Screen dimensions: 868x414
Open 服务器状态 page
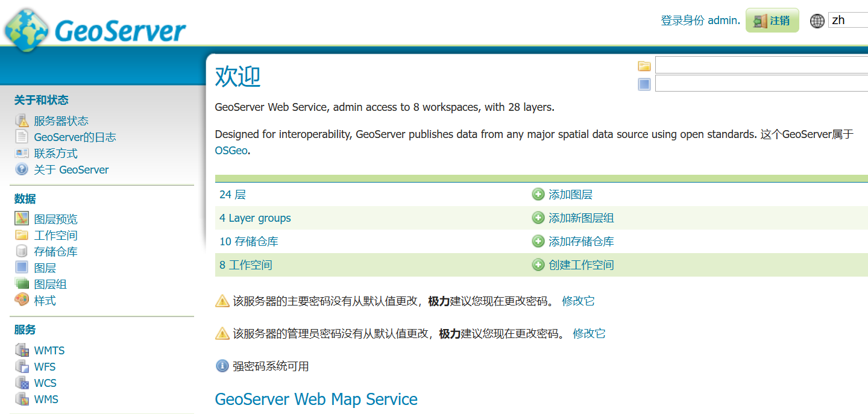61,121
